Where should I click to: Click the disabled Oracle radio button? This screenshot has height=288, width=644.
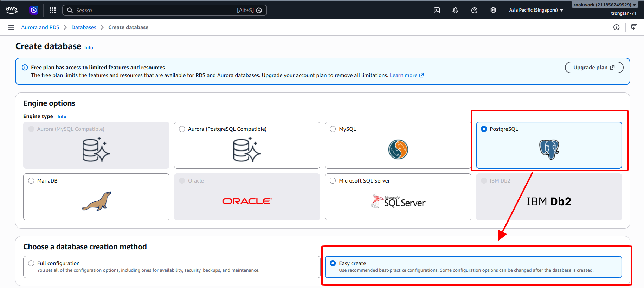coord(182,181)
